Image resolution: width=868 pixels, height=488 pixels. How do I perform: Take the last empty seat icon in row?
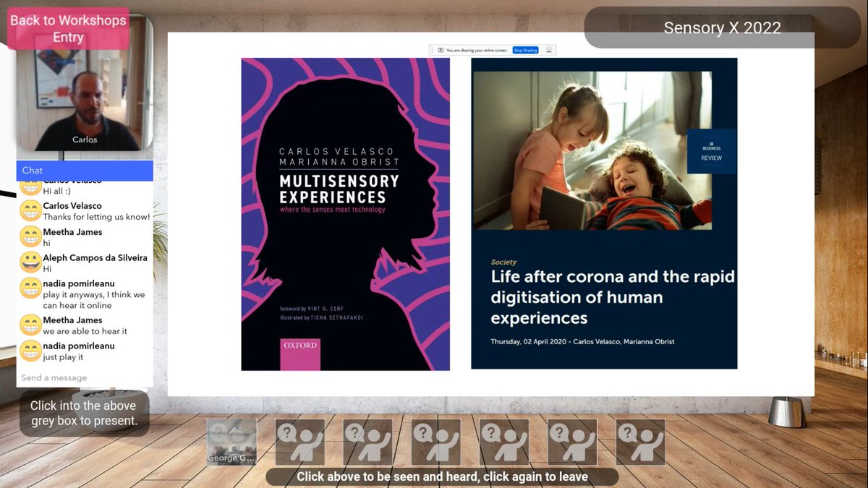pos(640,442)
